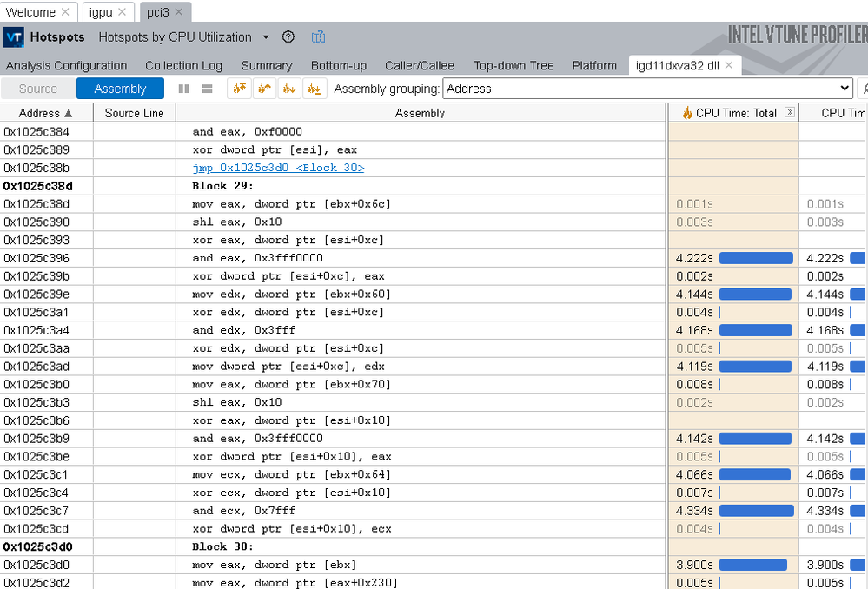Switch to the side-by-side pane layout
The width and height of the screenshot is (868, 589).
tap(184, 89)
